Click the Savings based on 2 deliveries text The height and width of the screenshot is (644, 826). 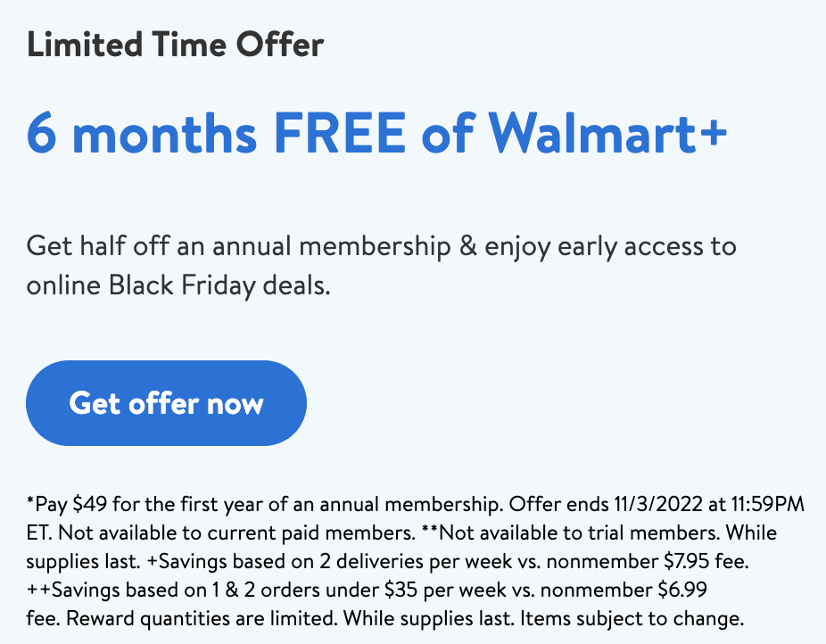(285, 561)
